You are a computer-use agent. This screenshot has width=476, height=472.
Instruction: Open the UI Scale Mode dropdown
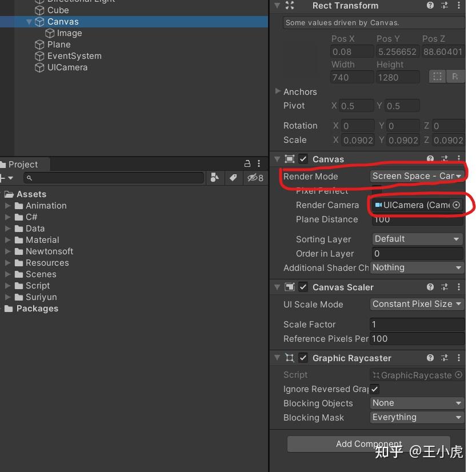pos(417,304)
